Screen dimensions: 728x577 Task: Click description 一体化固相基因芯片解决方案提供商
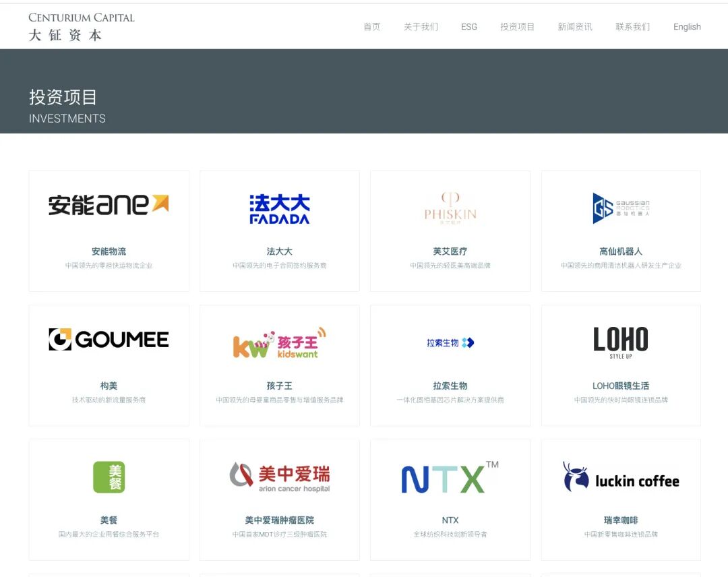tap(450, 400)
